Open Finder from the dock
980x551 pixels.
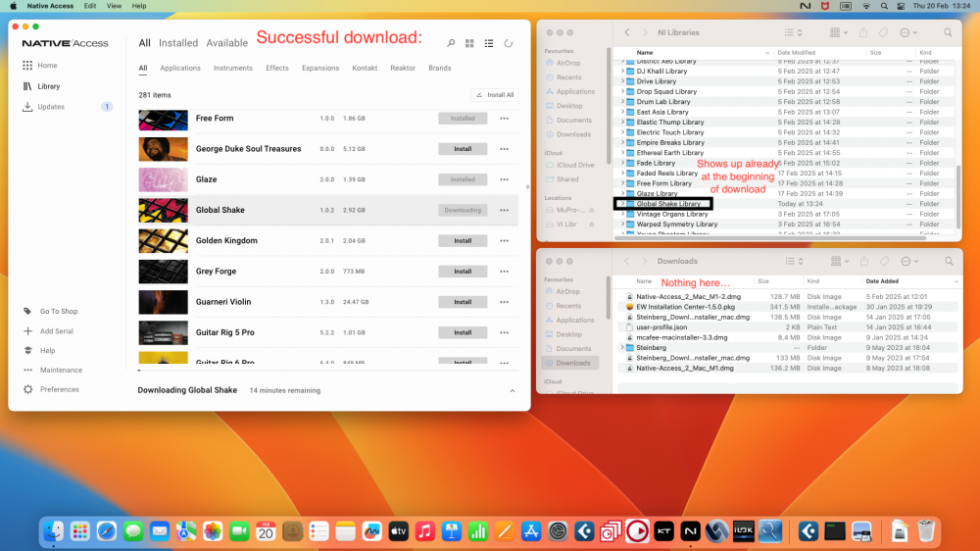tap(54, 531)
